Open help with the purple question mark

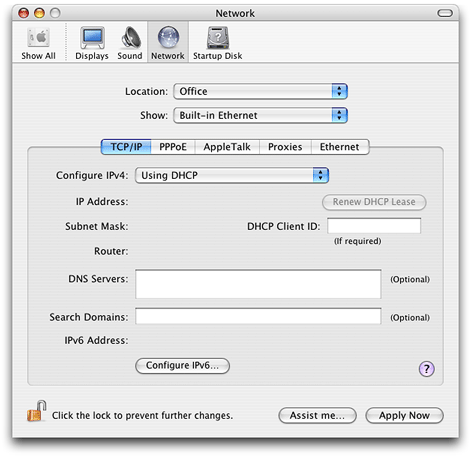tap(427, 369)
